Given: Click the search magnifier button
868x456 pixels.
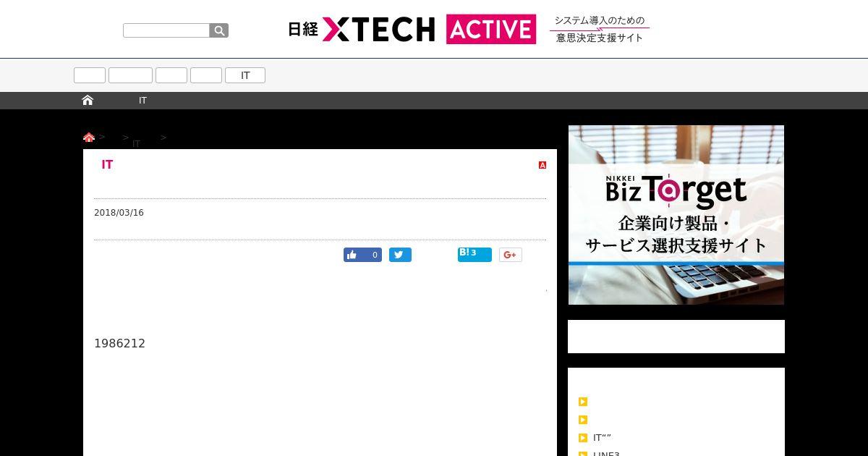Looking at the screenshot, I should [219, 30].
